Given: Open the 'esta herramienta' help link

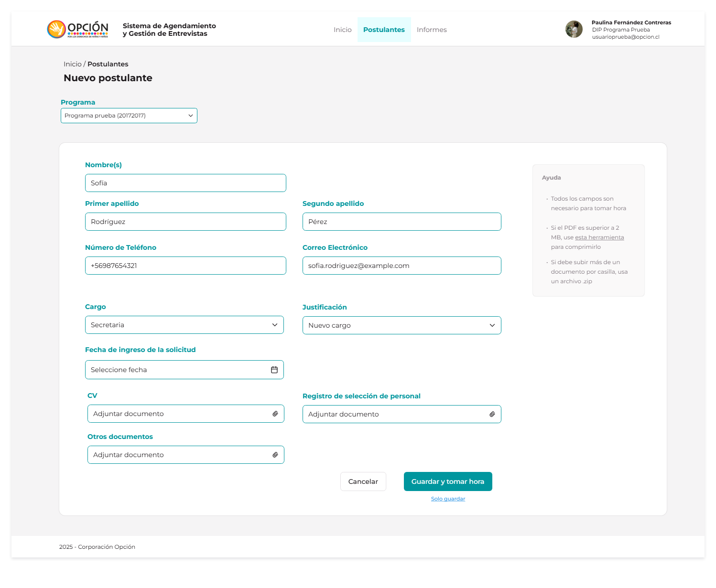Looking at the screenshot, I should tap(599, 237).
